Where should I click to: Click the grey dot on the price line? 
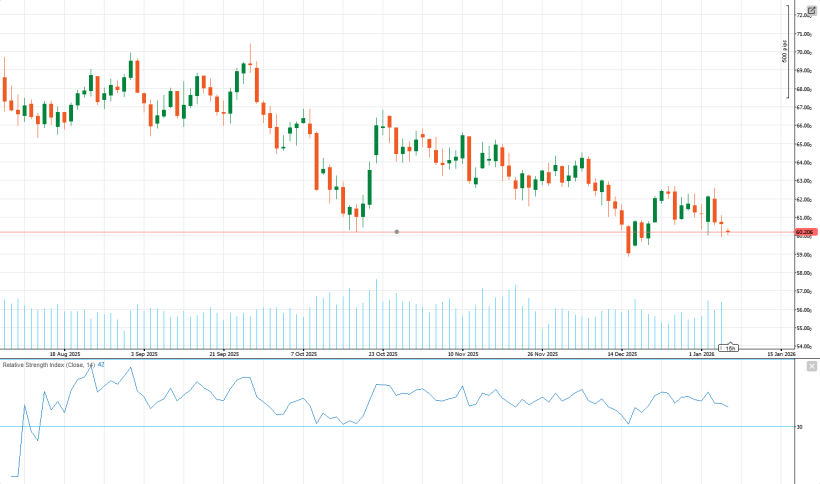coord(397,232)
